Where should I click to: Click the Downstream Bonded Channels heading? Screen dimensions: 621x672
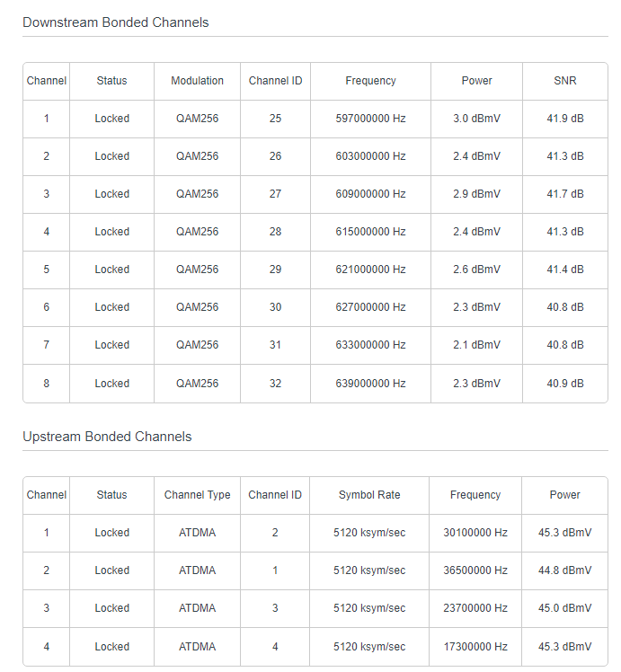[115, 22]
